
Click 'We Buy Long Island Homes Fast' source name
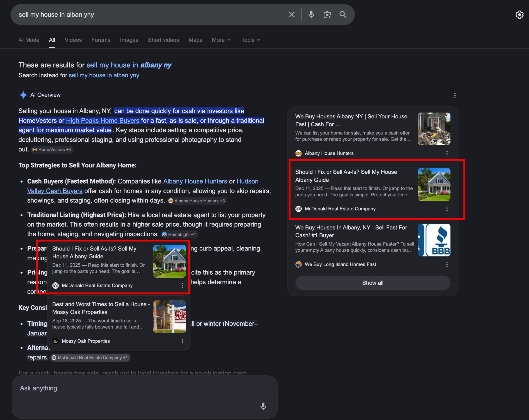point(340,265)
